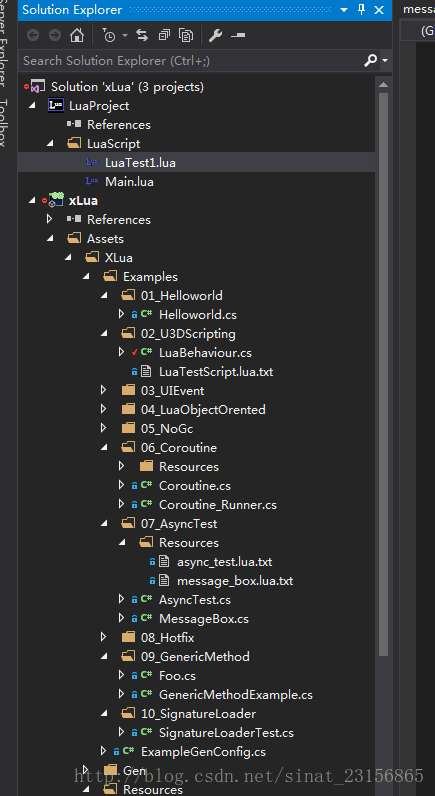This screenshot has width=435, height=796.
Task: Select message_box.lua.txt file
Action: point(235,581)
